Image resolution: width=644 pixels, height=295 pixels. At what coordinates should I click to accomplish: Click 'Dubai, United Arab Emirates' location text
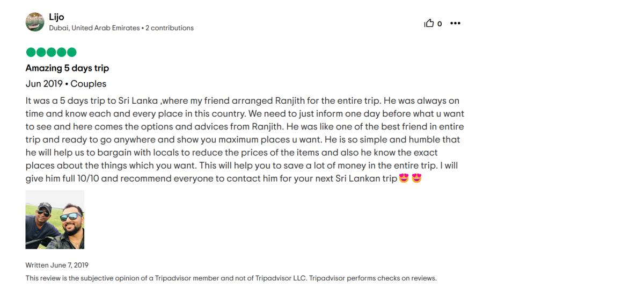click(x=94, y=28)
